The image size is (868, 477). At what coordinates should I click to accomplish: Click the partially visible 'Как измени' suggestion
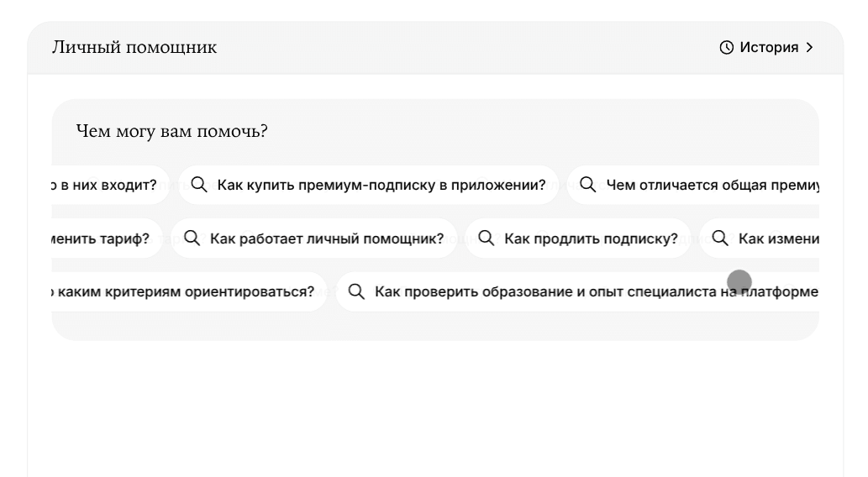pyautogui.click(x=778, y=238)
